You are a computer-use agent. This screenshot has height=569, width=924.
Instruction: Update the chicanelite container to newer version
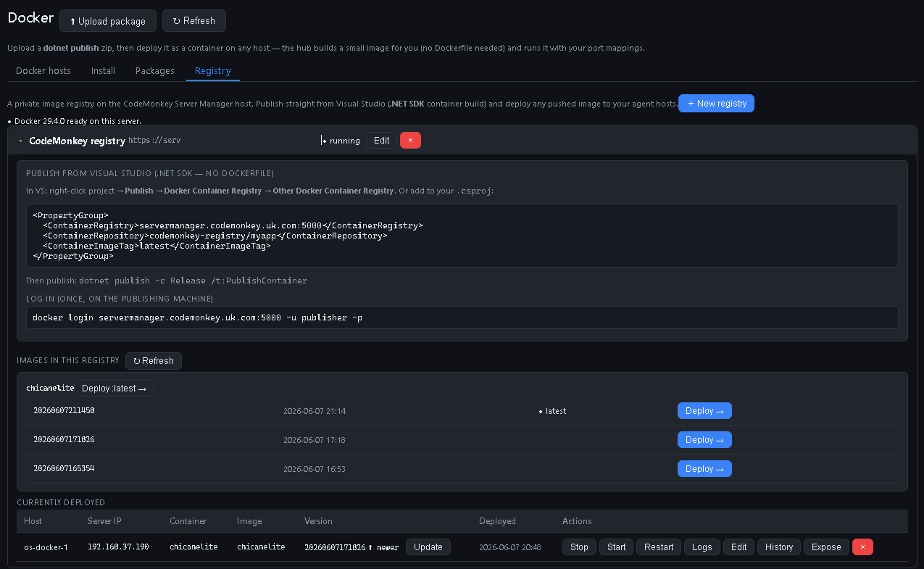click(x=428, y=547)
